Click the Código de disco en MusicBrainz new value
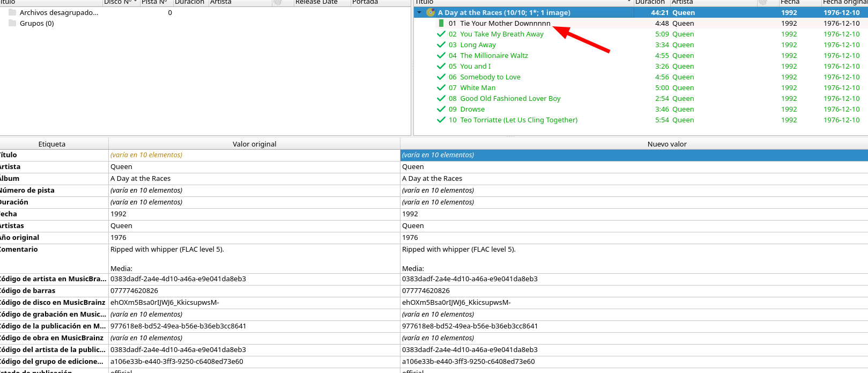Image resolution: width=868 pixels, height=373 pixels. tap(634, 303)
